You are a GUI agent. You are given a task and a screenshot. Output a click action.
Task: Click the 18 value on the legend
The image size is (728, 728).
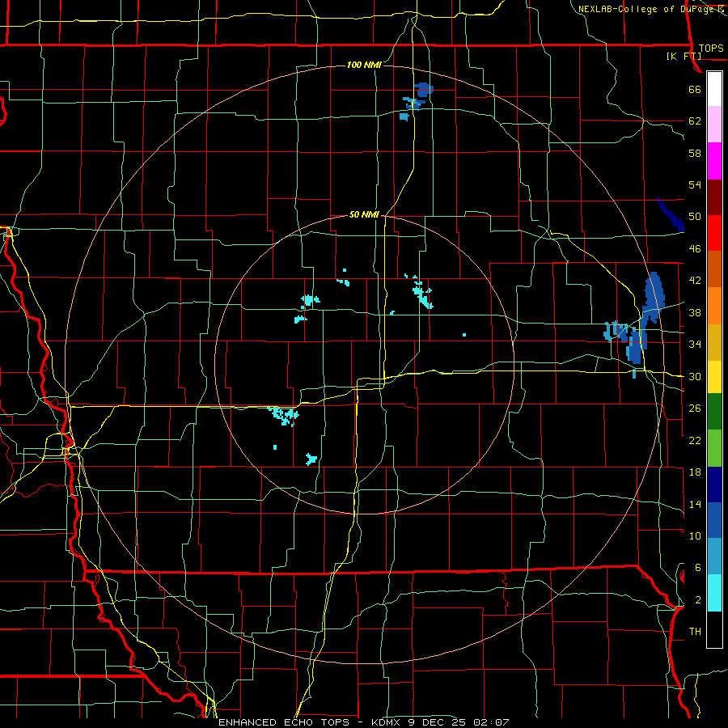click(695, 472)
